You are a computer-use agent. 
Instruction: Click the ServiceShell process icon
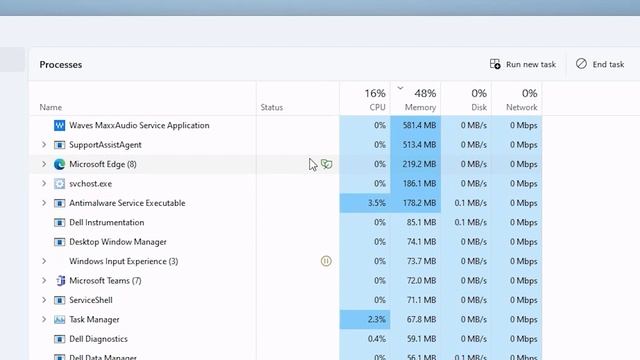pyautogui.click(x=60, y=300)
